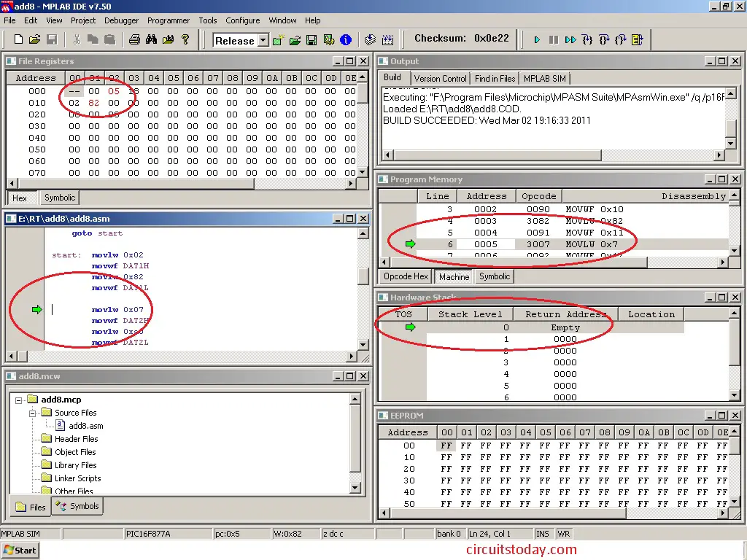The image size is (747, 560).
Task: Click the Location column header in Hardware Stack
Action: coord(651,314)
